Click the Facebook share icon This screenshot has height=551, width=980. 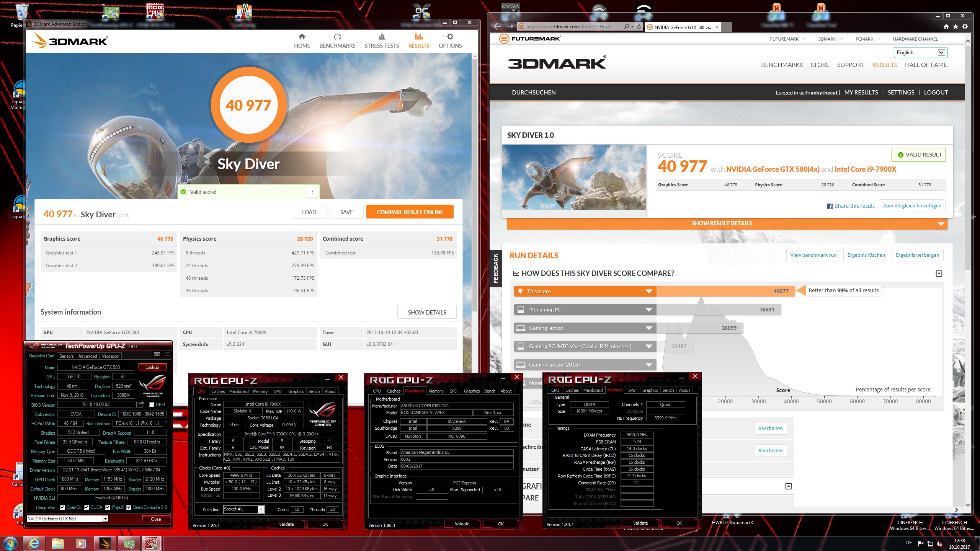tap(830, 206)
